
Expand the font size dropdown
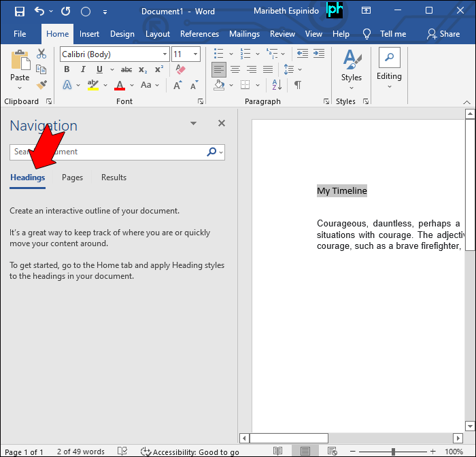click(x=196, y=54)
